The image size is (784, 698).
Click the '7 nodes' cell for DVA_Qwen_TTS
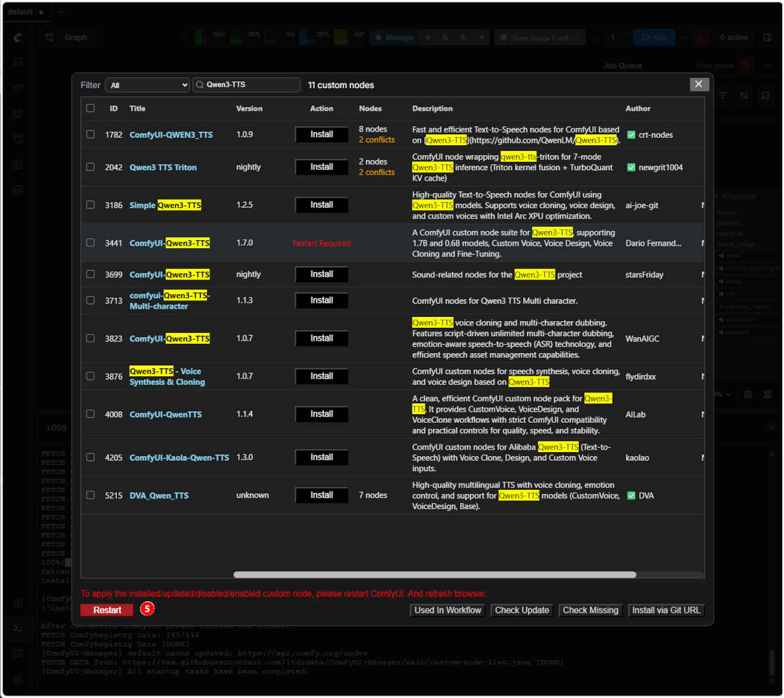pos(373,495)
